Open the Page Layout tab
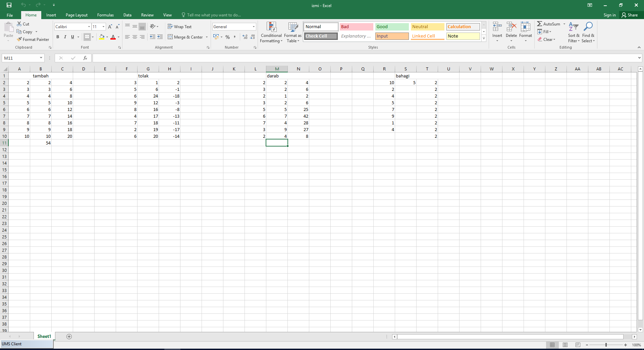This screenshot has width=644, height=350. (76, 15)
